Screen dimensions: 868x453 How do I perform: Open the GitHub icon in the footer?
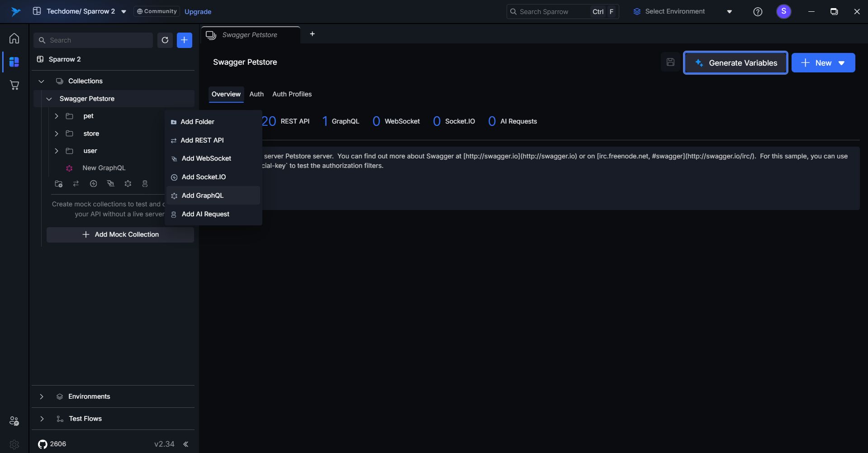pyautogui.click(x=43, y=444)
